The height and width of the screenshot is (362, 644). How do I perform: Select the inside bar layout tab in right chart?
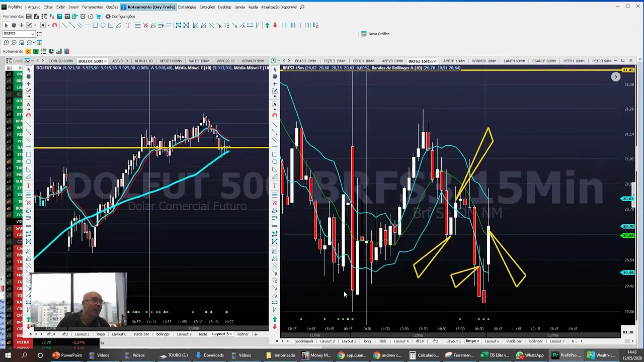tap(514, 341)
